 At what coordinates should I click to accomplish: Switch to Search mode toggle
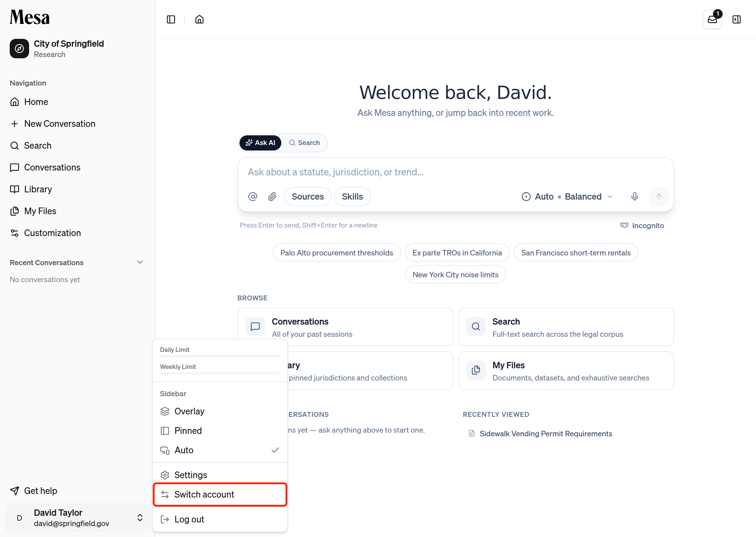(x=304, y=143)
